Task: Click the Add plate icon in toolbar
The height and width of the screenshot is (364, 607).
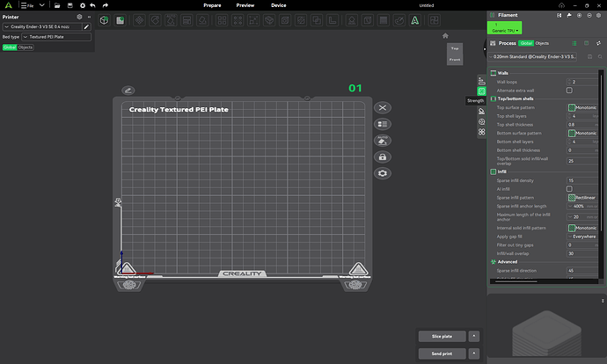Action: pos(120,20)
